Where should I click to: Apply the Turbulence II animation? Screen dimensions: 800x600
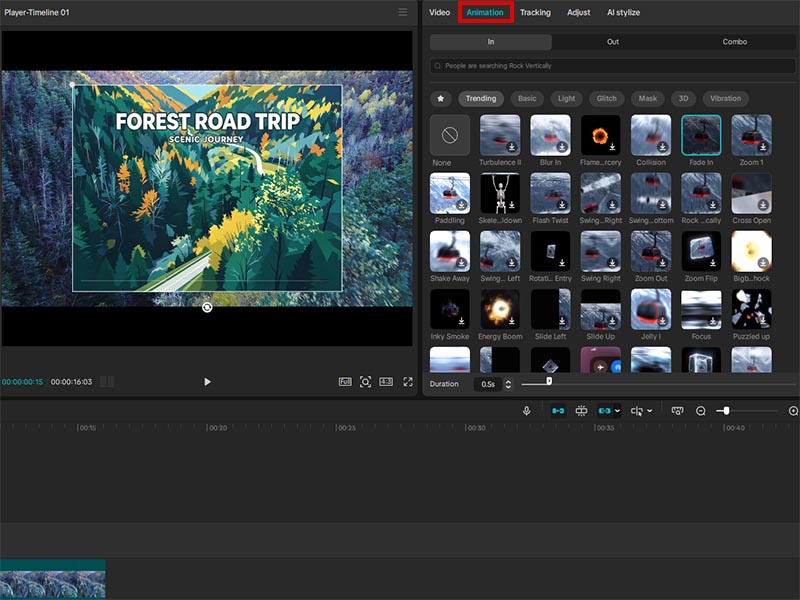500,135
